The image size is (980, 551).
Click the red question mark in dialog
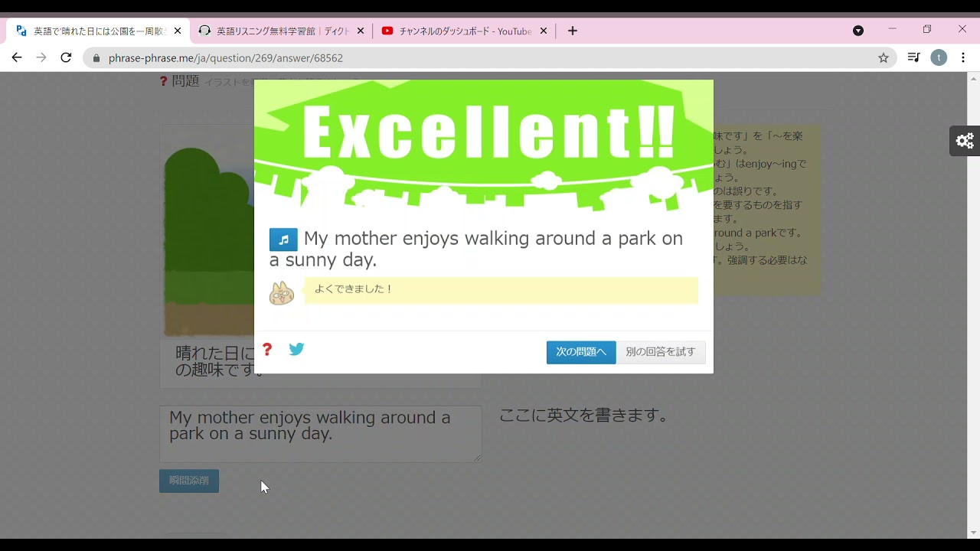click(x=266, y=350)
